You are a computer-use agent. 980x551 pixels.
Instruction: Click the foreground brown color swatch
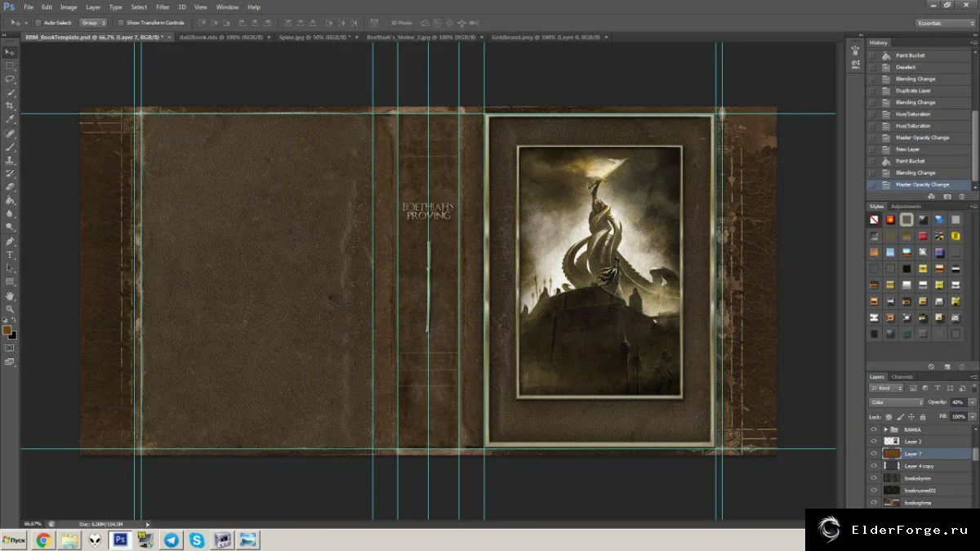(x=7, y=330)
